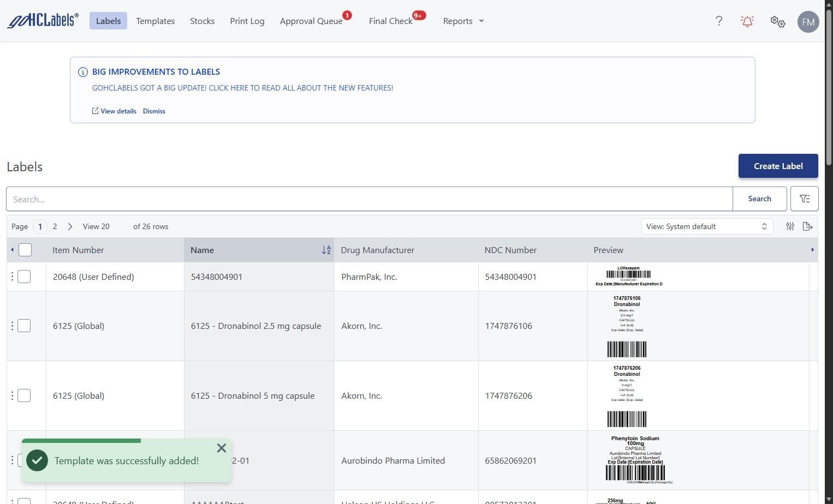The height and width of the screenshot is (504, 833).
Task: Select page 1 in pagination
Action: [x=40, y=226]
